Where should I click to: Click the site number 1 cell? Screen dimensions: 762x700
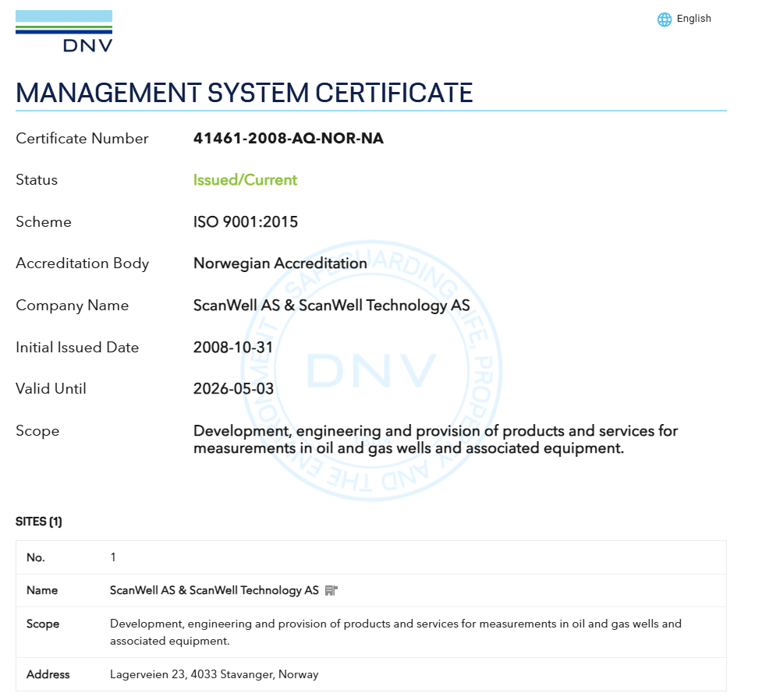click(x=113, y=557)
